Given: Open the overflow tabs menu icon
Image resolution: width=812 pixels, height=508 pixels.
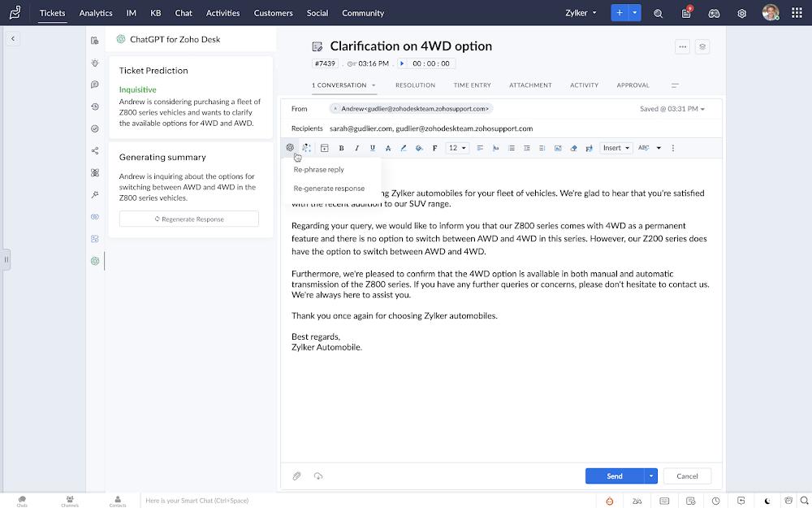Looking at the screenshot, I should pos(675,85).
